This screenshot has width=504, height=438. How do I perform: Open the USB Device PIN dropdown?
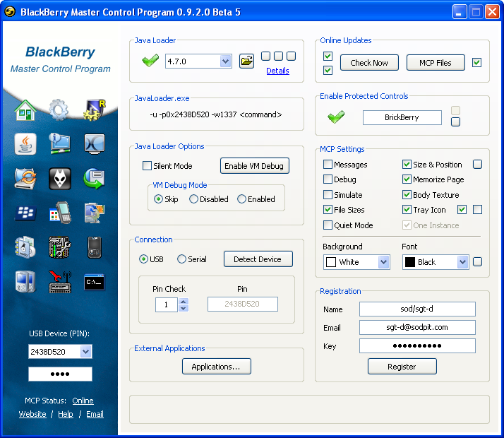[86, 352]
